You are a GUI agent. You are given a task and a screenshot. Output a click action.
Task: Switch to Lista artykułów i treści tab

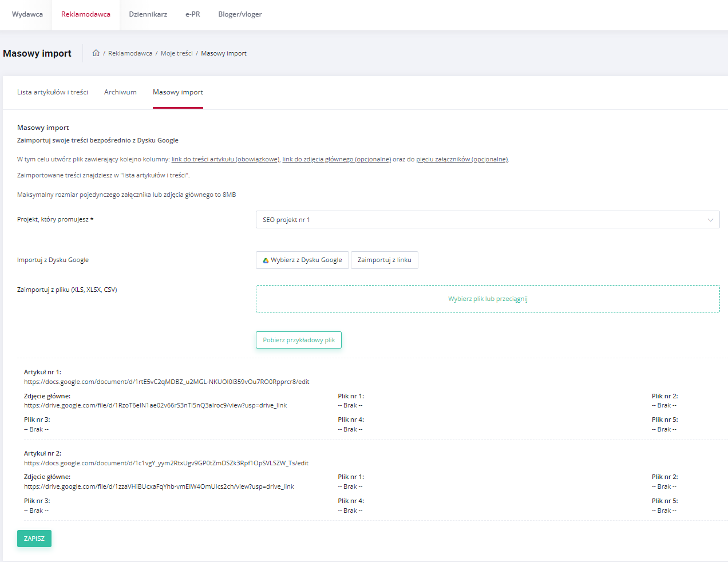[53, 92]
